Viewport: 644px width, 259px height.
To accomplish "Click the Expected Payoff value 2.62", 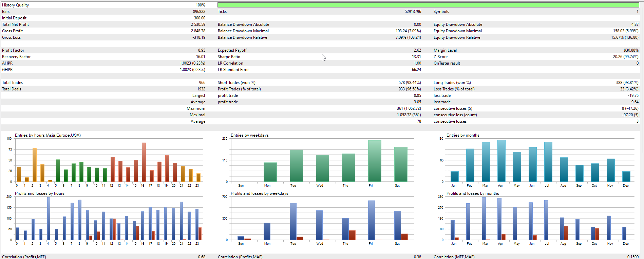I will [x=417, y=50].
